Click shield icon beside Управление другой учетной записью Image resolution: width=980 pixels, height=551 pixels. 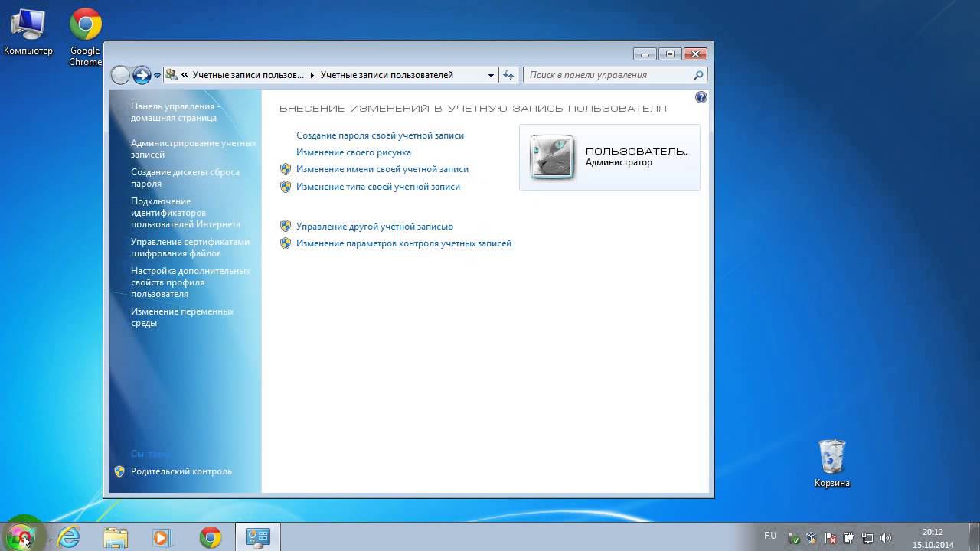pos(286,227)
